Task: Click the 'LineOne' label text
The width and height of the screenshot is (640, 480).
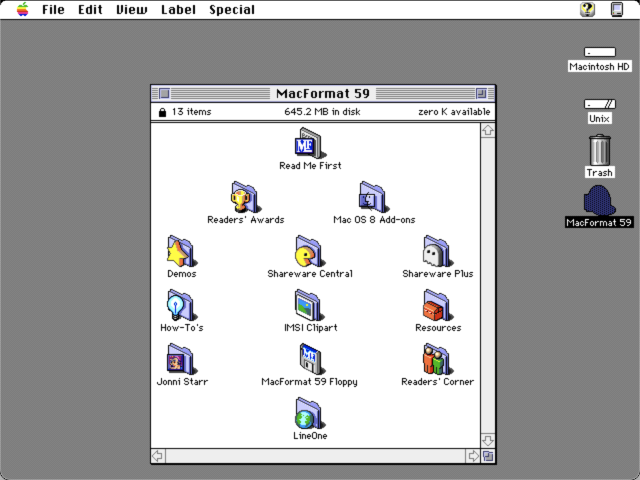Action: tap(310, 436)
